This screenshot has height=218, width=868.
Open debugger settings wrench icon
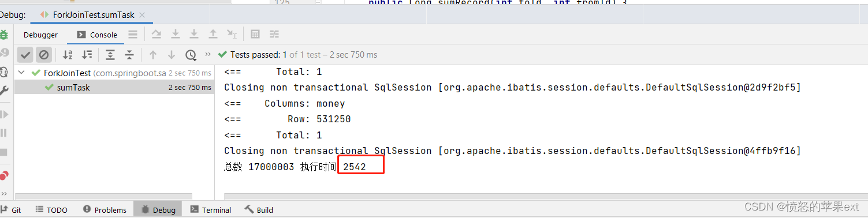tap(4, 91)
